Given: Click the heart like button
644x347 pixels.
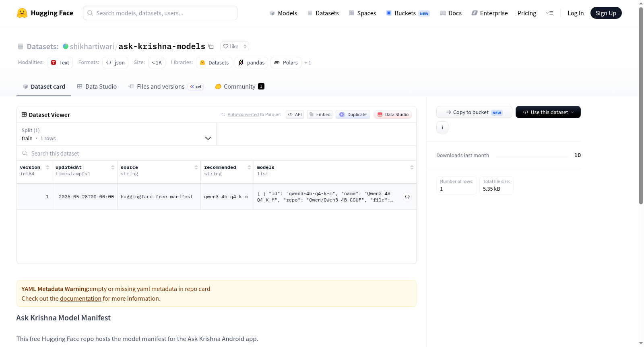Looking at the screenshot, I should click(231, 46).
